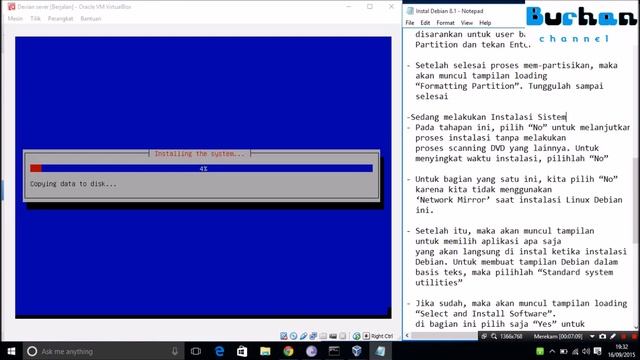This screenshot has width=640, height=360.
Task: Open Google Chrome from the taskbar
Action: [288, 351]
